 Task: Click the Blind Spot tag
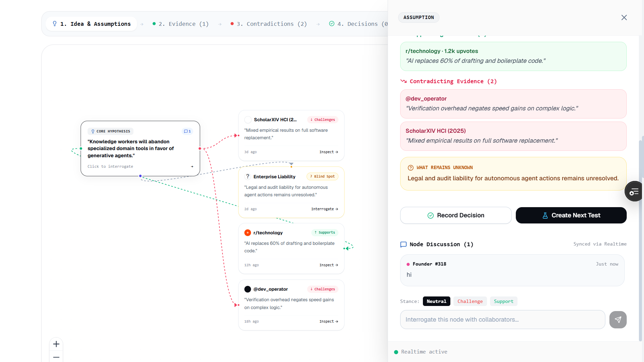pyautogui.click(x=322, y=177)
